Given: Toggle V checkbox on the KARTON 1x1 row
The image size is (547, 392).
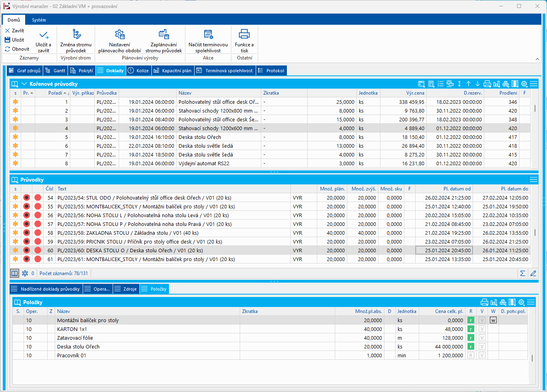Looking at the screenshot, I should (x=482, y=329).
